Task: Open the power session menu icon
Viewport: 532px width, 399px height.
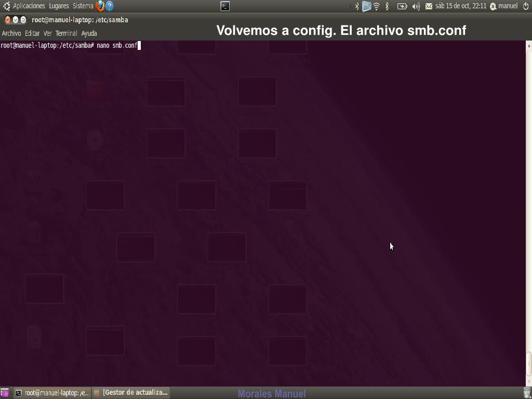Action: [x=526, y=6]
